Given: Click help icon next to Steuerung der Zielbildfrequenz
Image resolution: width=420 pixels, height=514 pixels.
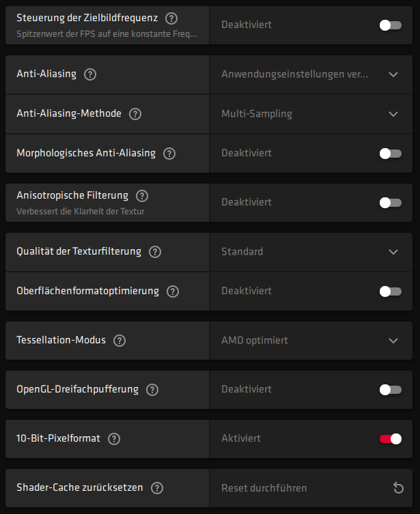Looking at the screenshot, I should (x=171, y=18).
